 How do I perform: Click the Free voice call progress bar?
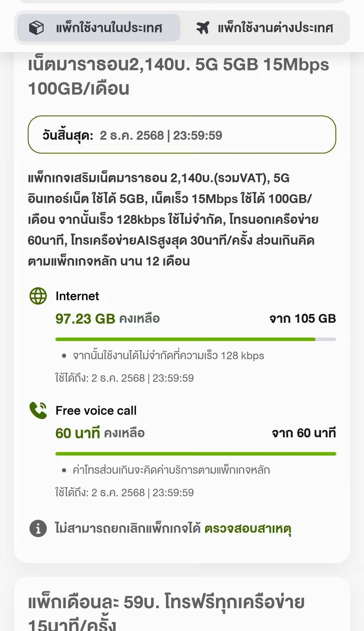click(196, 454)
